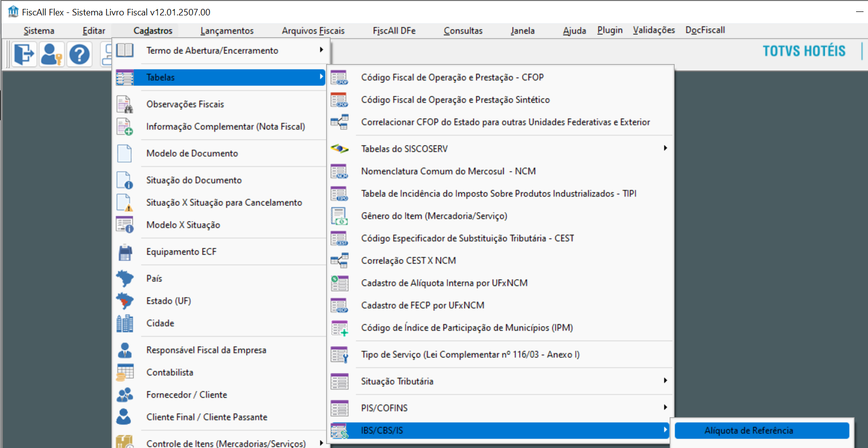Open the FiscAll DFe menu
Viewport: 868px width, 448px height.
(x=394, y=31)
